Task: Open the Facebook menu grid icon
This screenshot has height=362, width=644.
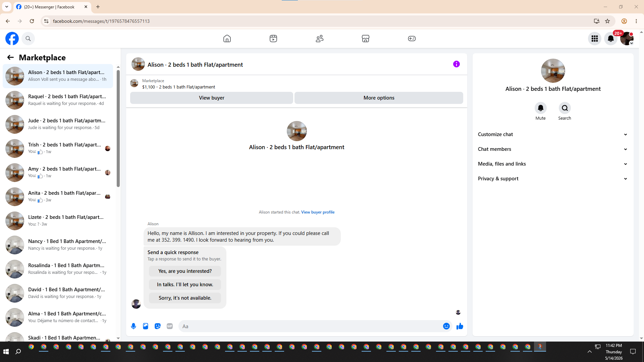Action: click(595, 39)
